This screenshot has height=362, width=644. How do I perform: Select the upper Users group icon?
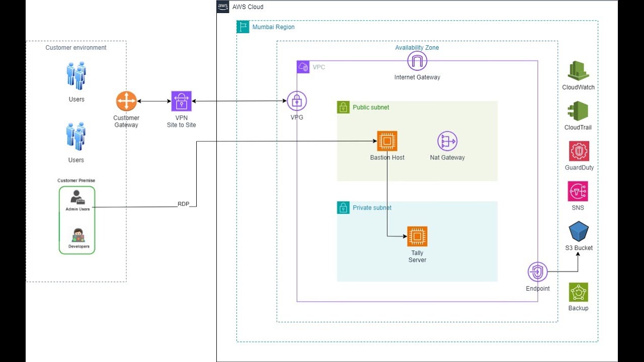click(x=76, y=76)
